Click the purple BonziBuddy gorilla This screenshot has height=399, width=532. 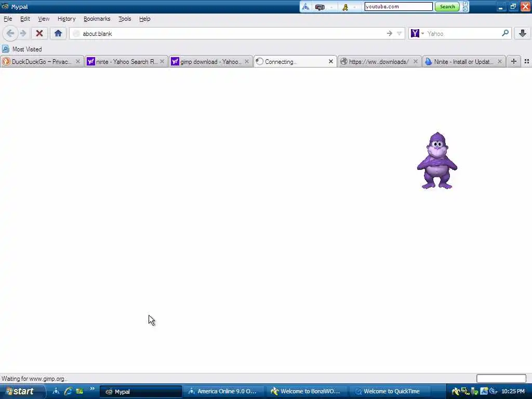click(x=437, y=161)
